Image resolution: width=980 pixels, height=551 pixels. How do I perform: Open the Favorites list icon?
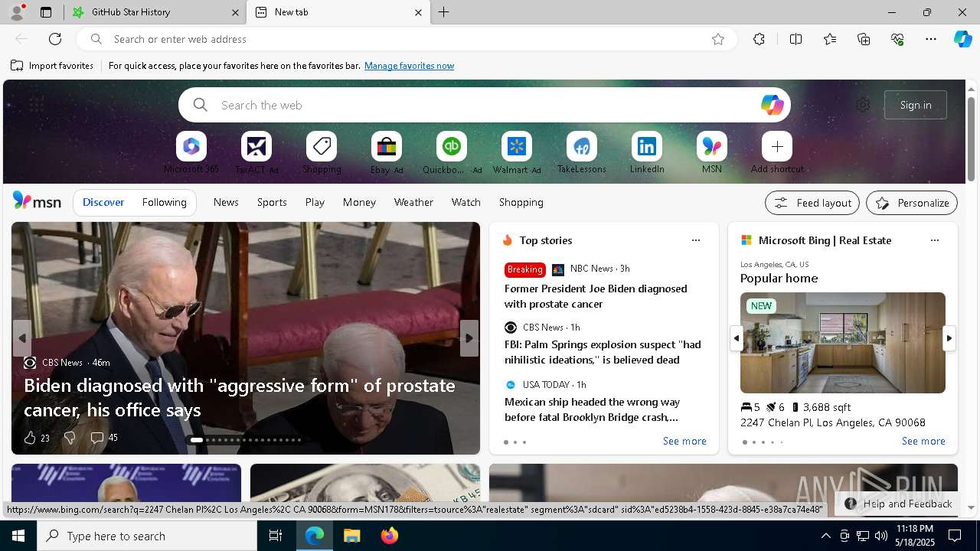830,39
